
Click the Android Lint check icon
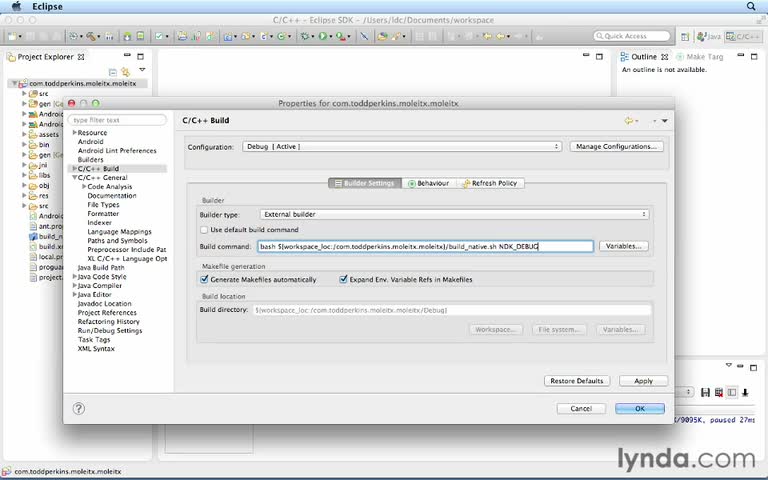pyautogui.click(x=159, y=36)
